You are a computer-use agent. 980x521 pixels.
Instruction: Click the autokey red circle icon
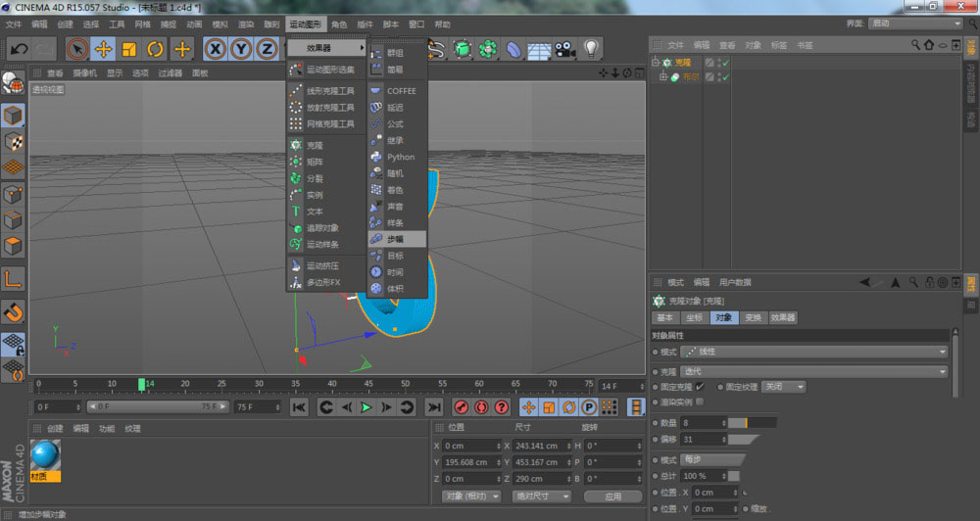[x=481, y=407]
